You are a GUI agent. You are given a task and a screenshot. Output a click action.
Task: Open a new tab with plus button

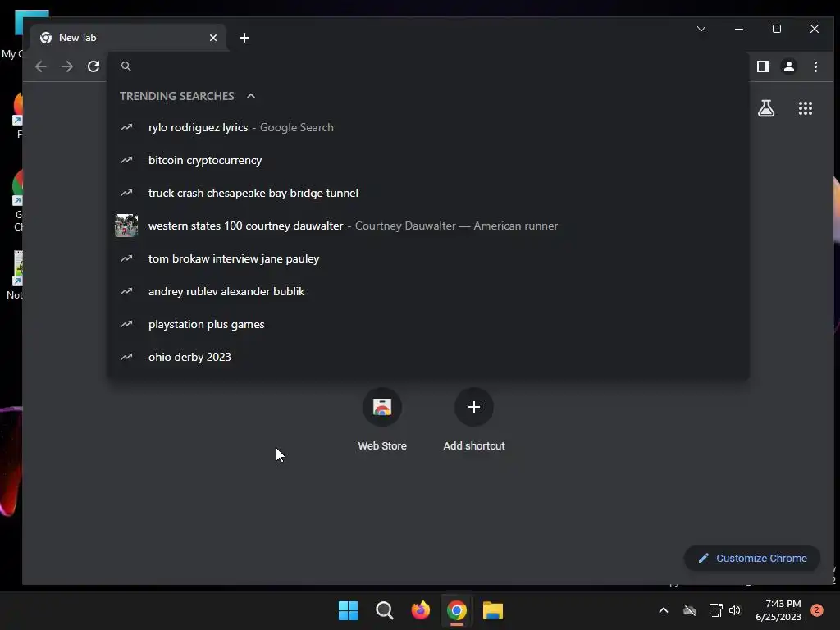point(244,38)
